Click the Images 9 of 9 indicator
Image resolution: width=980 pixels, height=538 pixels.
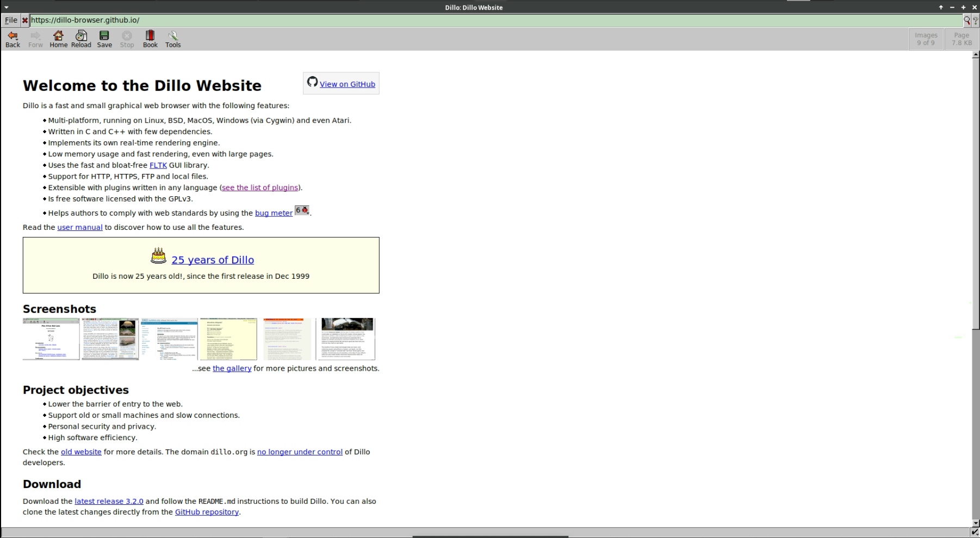click(926, 39)
